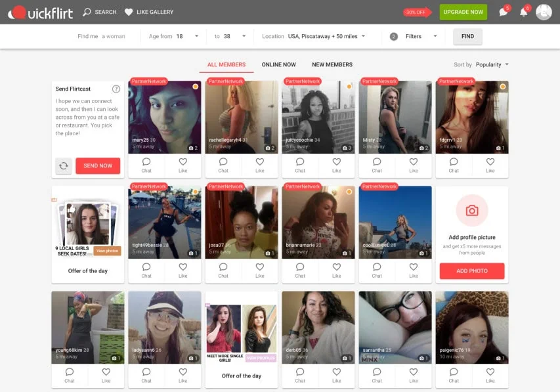Like briannamarie's profile
Viewport: 560px width, 392px height.
click(336, 270)
